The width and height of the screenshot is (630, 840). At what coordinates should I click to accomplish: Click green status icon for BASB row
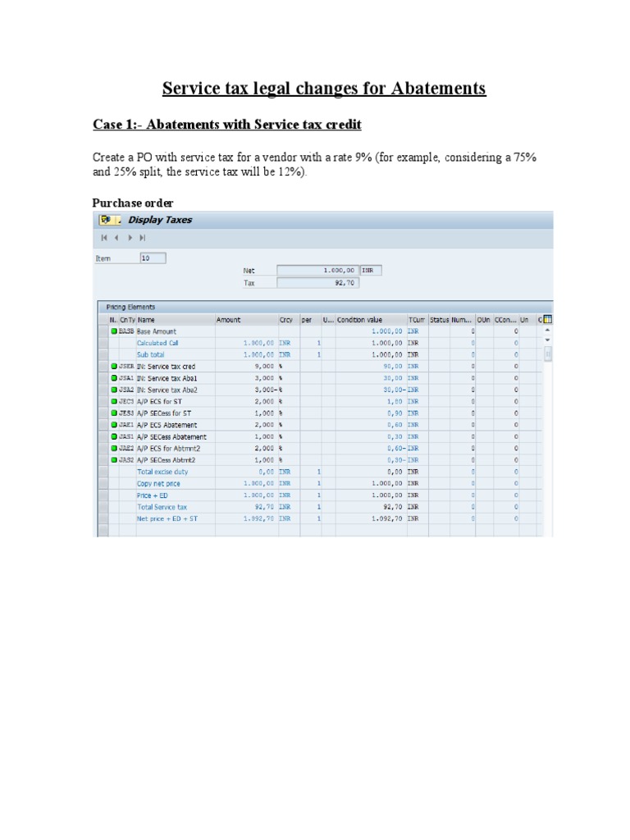114,331
